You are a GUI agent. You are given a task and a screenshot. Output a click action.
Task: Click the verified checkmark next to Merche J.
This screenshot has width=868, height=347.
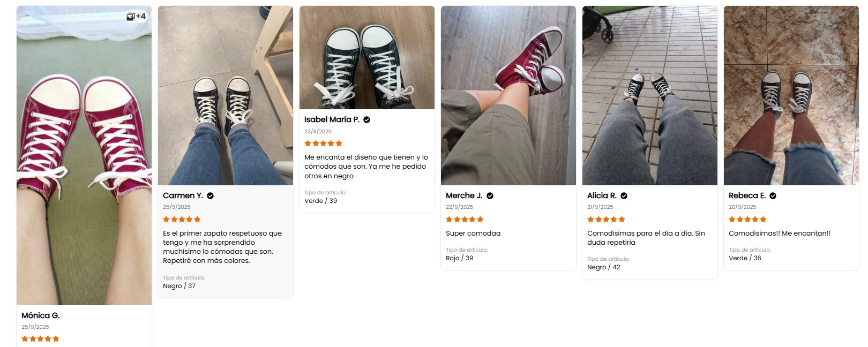[x=490, y=195]
